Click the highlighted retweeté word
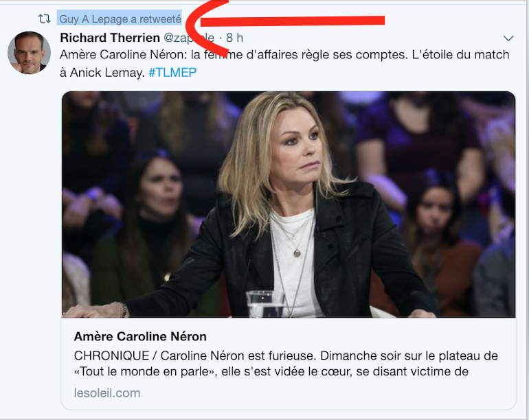Screen dimensions: 529x420 pos(160,19)
